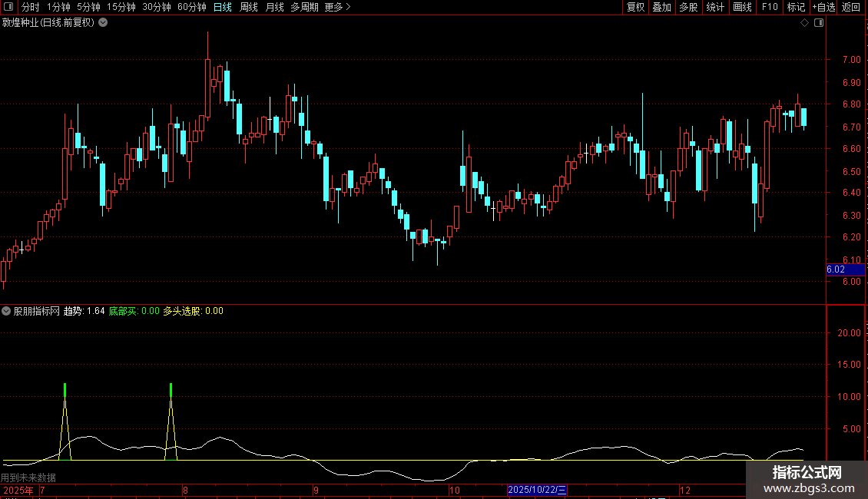Click month 12 marker on time axis
The image size is (868, 499).
coord(685,490)
